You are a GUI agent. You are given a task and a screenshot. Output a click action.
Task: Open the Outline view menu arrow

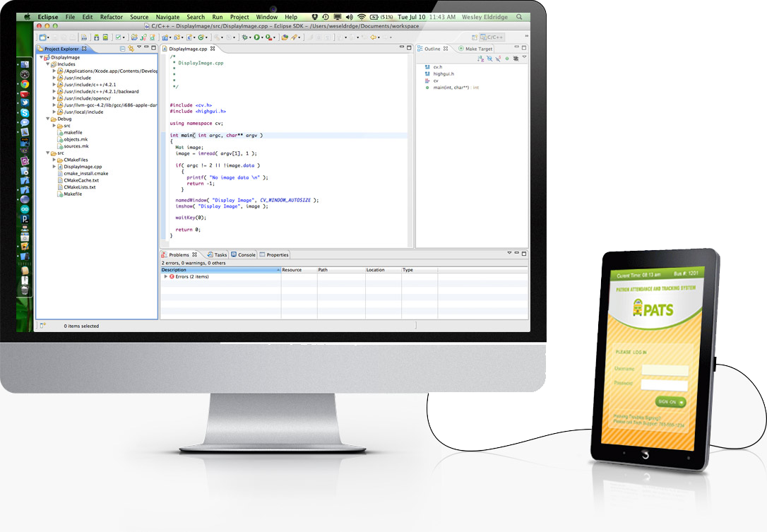(x=524, y=57)
